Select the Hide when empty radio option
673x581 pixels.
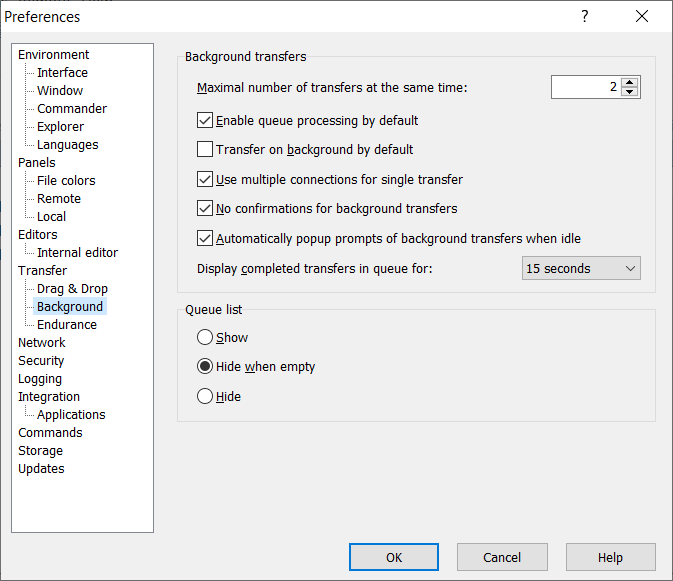(x=206, y=367)
